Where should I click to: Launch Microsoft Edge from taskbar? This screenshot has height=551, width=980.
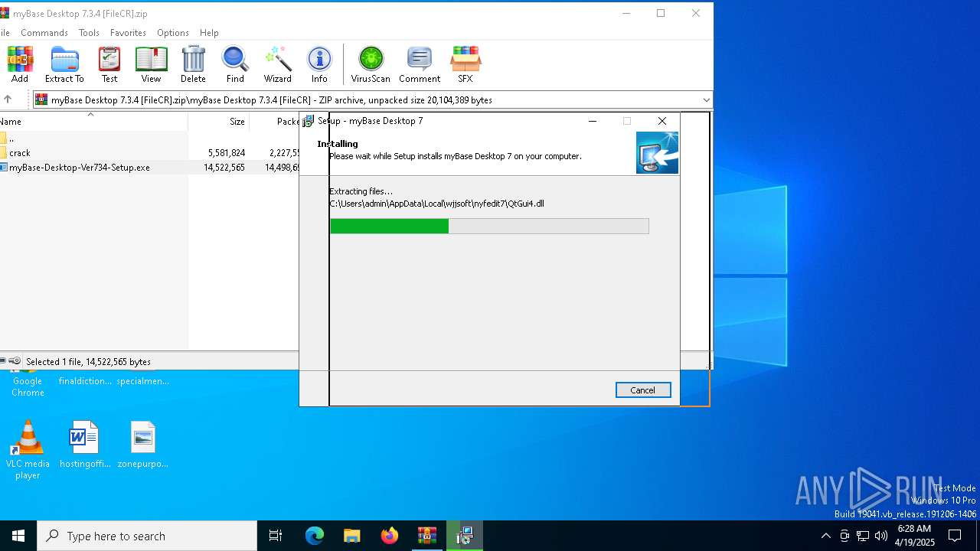[x=315, y=536]
